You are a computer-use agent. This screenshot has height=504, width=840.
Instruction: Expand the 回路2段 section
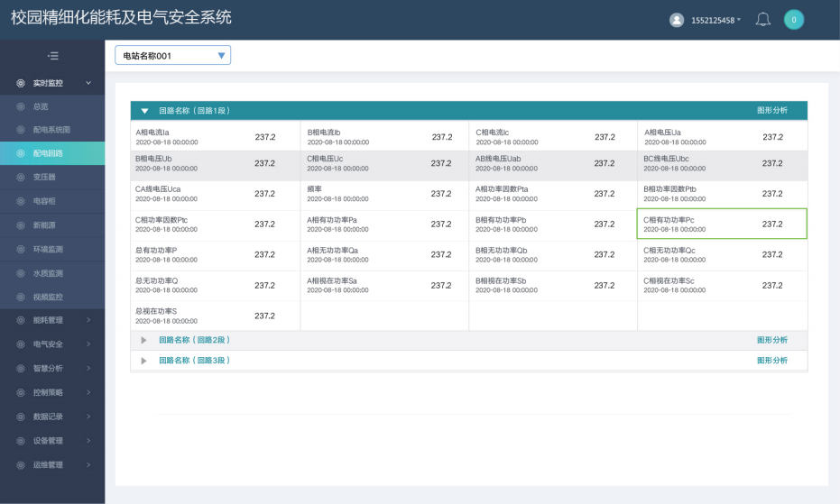tap(144, 340)
